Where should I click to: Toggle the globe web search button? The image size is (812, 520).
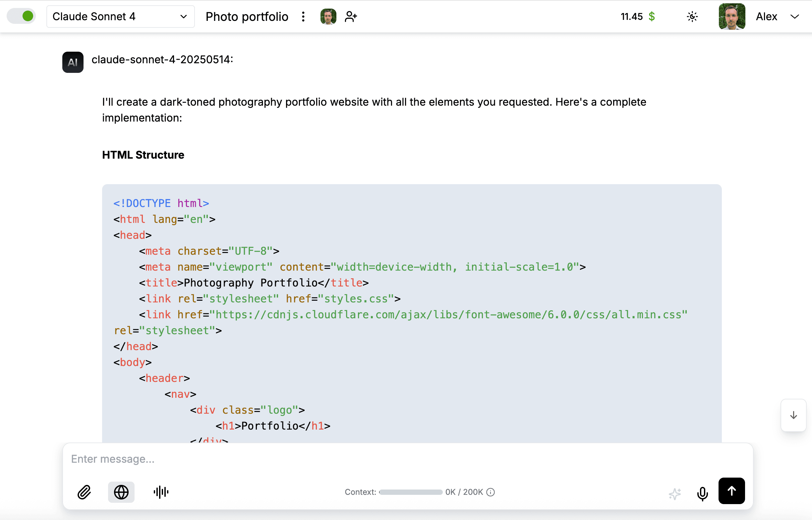(121, 492)
